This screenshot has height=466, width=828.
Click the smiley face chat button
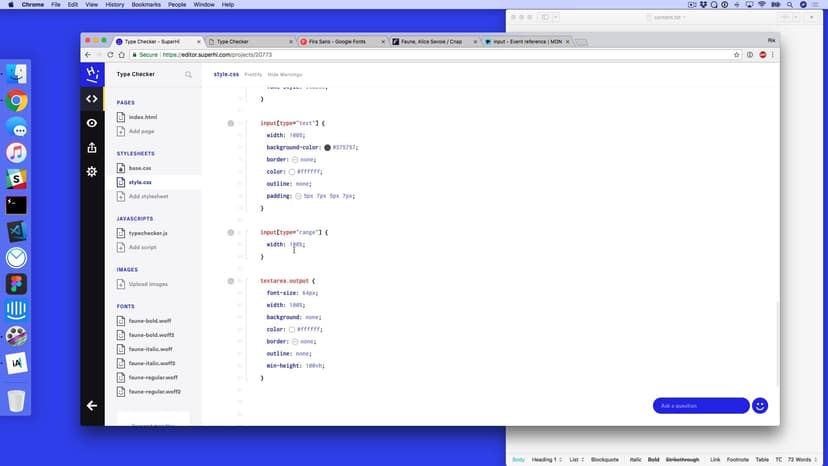tap(760, 405)
